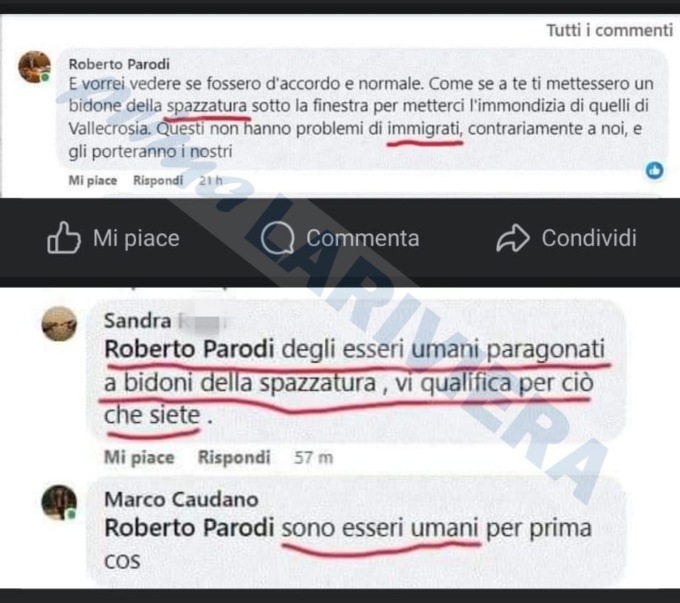Open Roberto Parodi author name link

119,64
